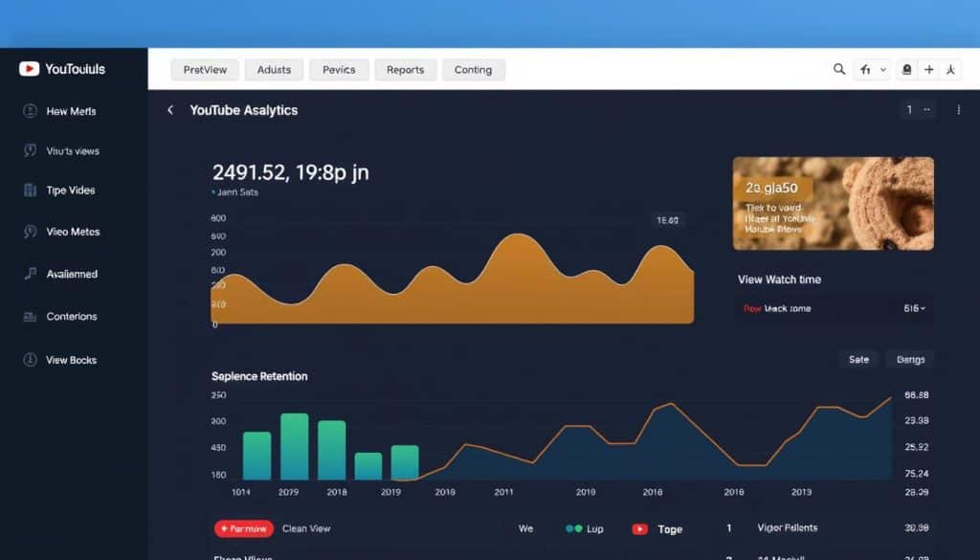Click the Viger Pallents row text
The height and width of the screenshot is (560, 980).
[788, 528]
